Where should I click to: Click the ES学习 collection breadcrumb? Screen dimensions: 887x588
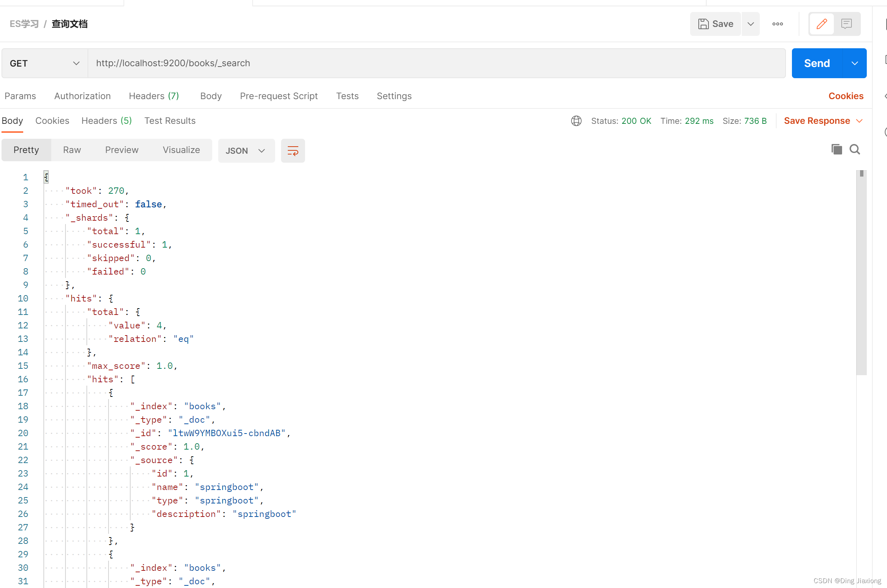coord(24,24)
